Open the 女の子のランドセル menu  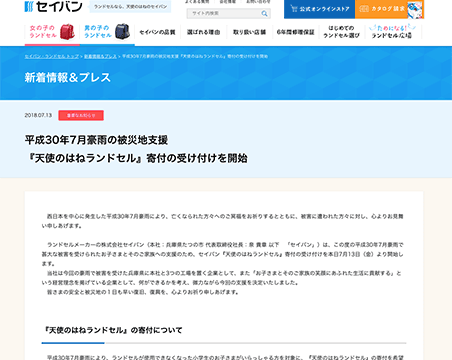click(52, 32)
